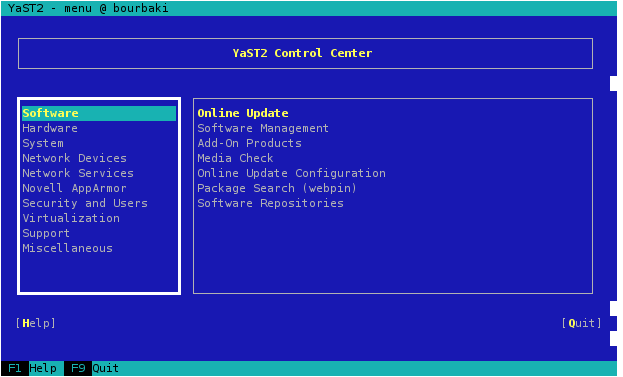
Task: Click the window title 'YaST2 - menu @ bourbaki'
Action: click(x=88, y=8)
